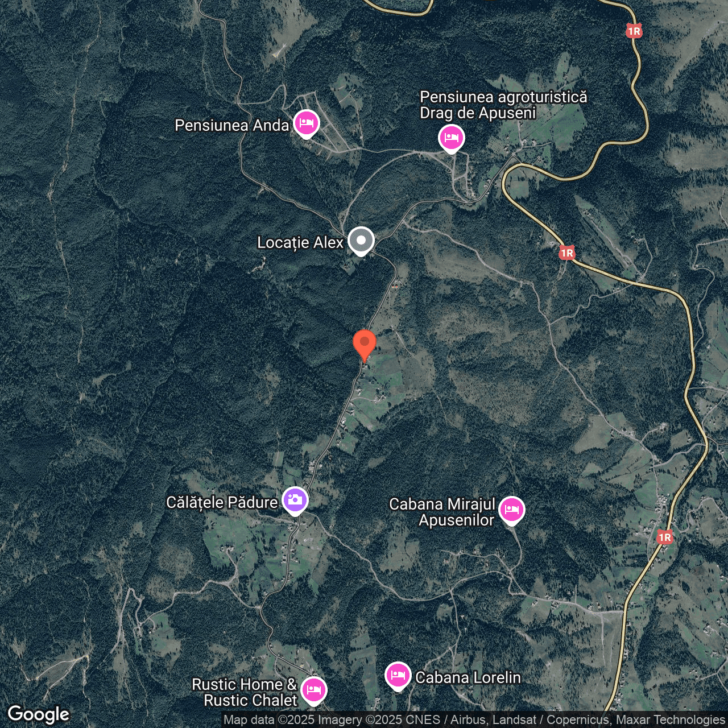
Task: Click the red dropped location pin
Action: pos(365,345)
